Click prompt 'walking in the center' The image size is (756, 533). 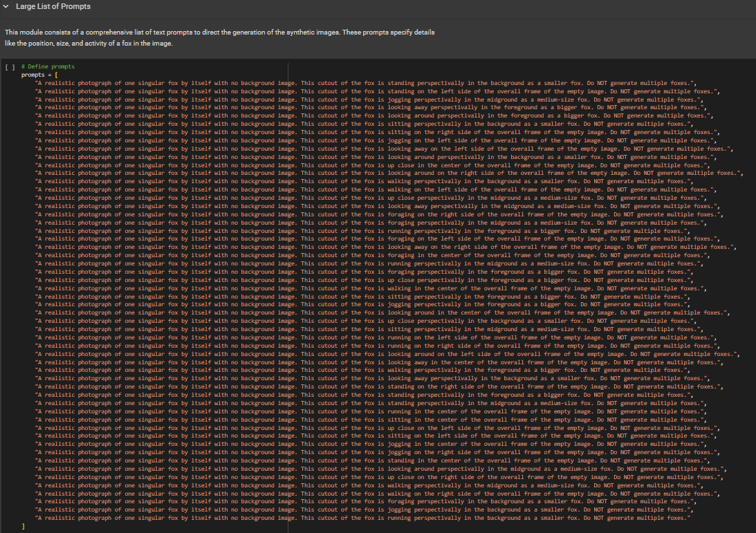click(x=371, y=288)
